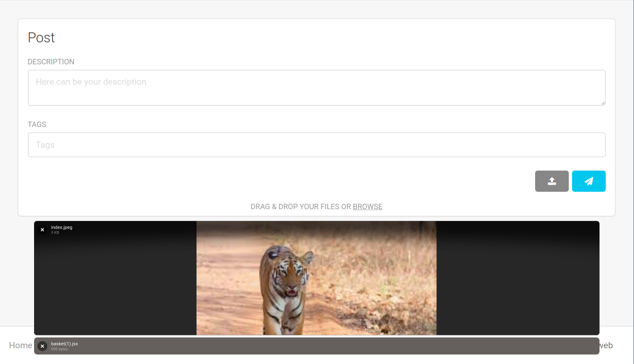This screenshot has width=634, height=364.
Task: Click the gray upload files button
Action: [551, 181]
